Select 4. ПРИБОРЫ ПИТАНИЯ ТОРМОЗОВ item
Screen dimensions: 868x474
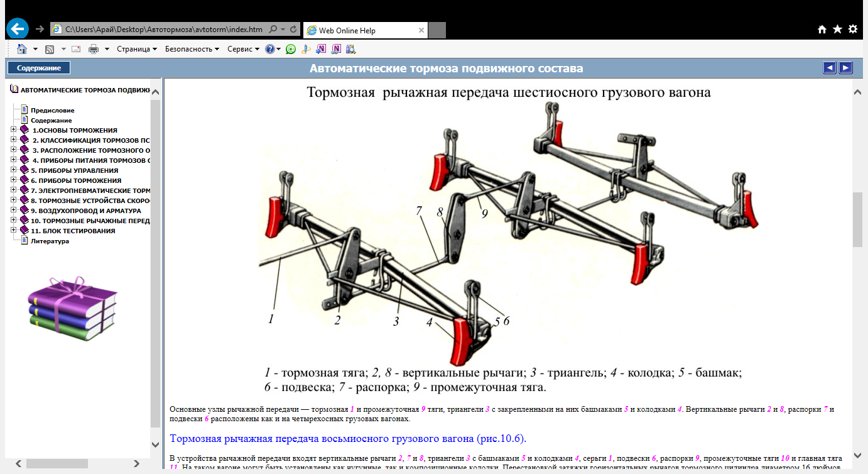[90, 160]
